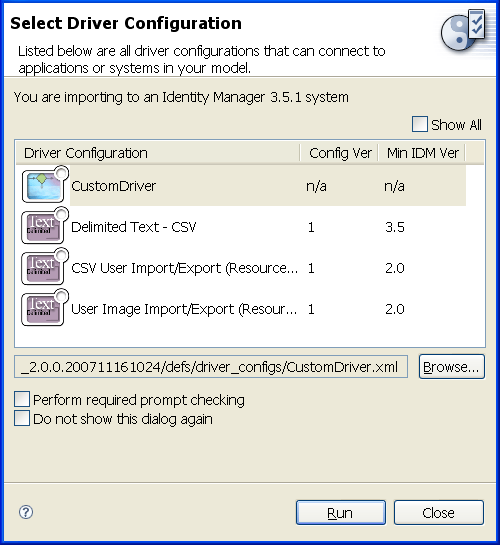Check Perform required prompt checking
This screenshot has height=545, width=500.
pos(22,399)
